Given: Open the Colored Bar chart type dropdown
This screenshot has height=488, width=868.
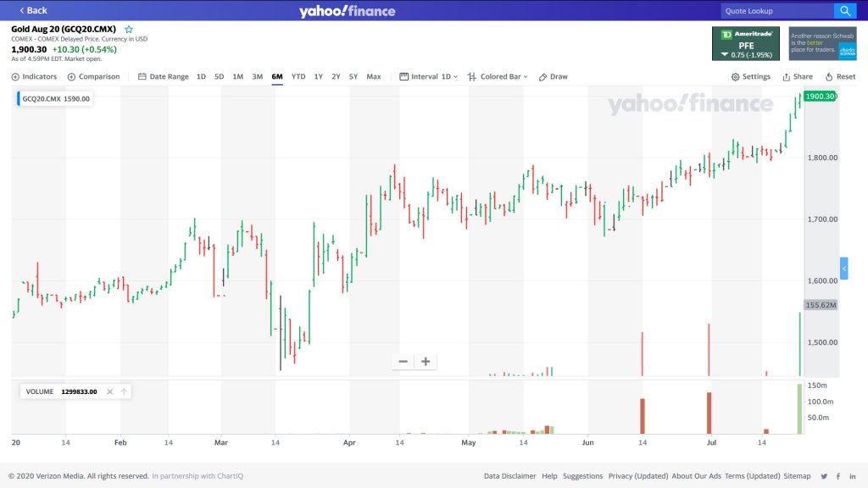Looking at the screenshot, I should click(x=498, y=76).
